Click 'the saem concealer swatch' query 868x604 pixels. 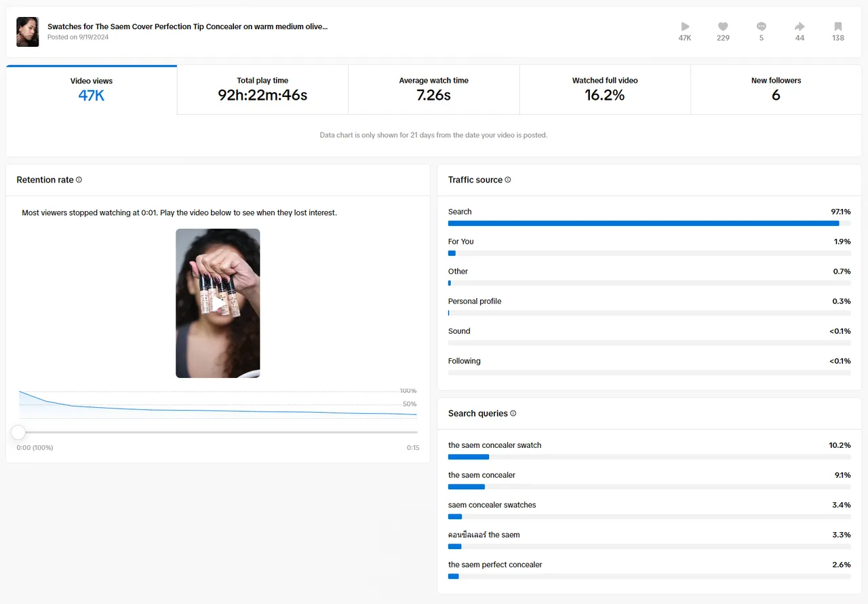[x=495, y=445]
